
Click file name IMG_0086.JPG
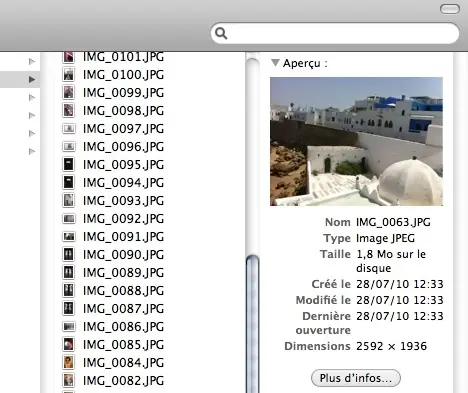[123, 327]
